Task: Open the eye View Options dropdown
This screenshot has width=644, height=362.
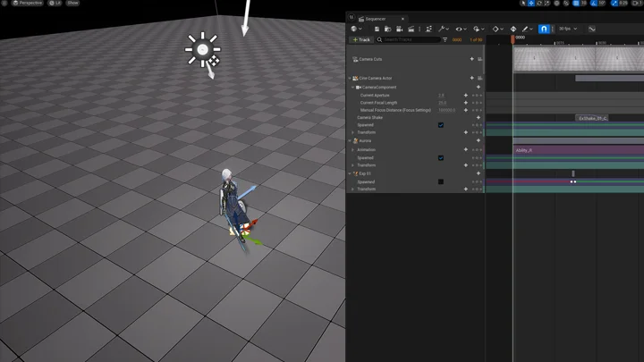Action: click(x=461, y=29)
